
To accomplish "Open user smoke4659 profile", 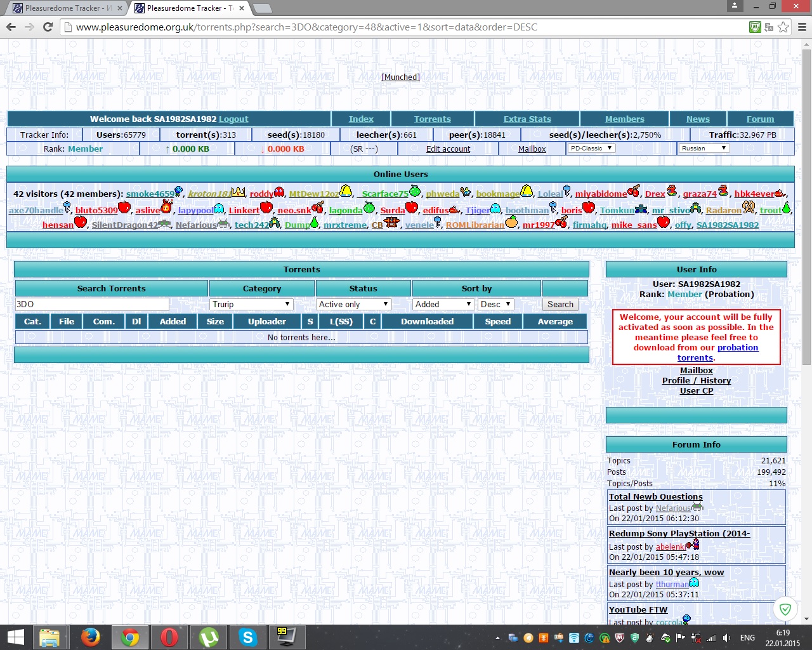I will (150, 194).
